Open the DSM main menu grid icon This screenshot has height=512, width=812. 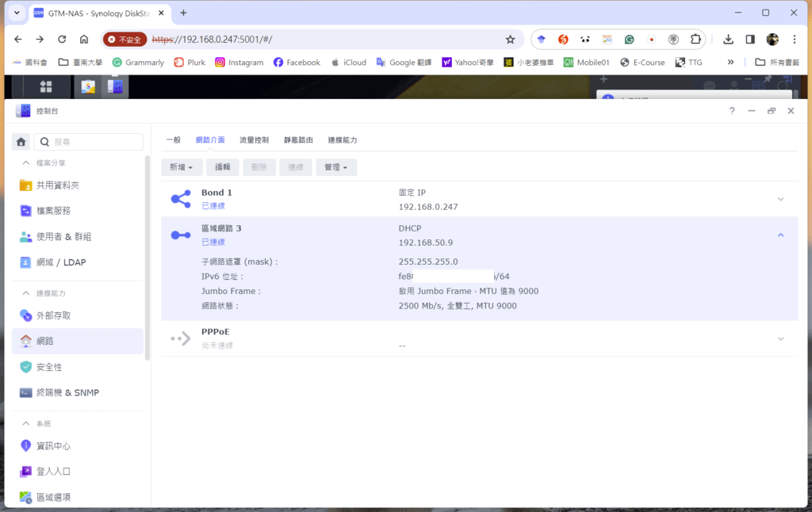point(46,86)
